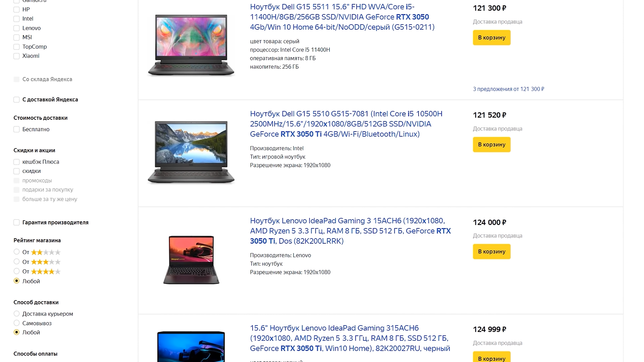Check the 'кешбэк Плюса' option
Viewport: 644px width, 362px height.
17,162
